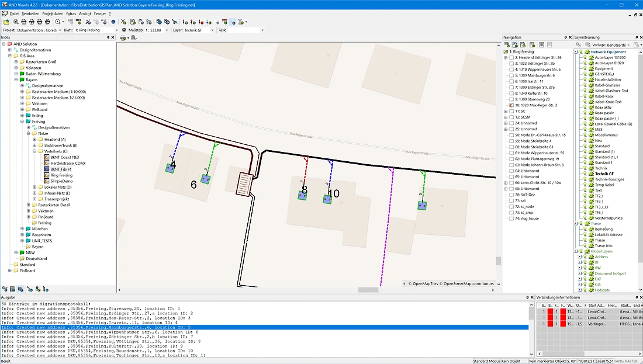
Task: Pin the Navigation panel
Action: click(565, 37)
